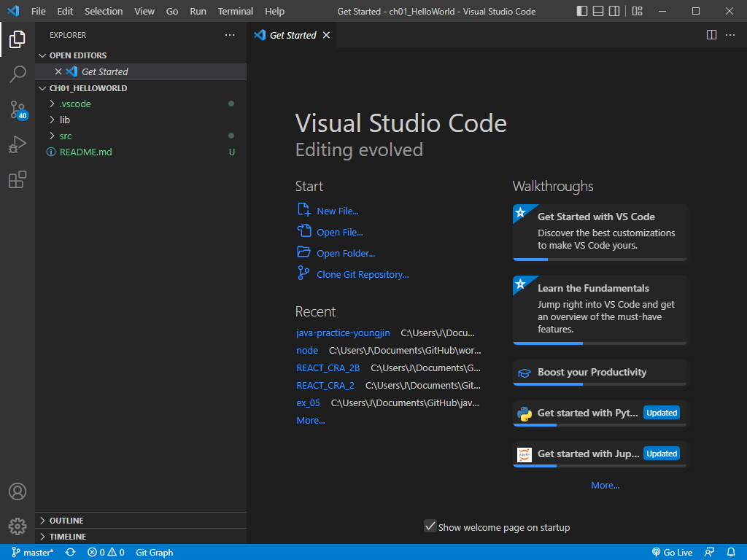
Task: Open the Accounts icon in activity bar
Action: click(x=18, y=491)
